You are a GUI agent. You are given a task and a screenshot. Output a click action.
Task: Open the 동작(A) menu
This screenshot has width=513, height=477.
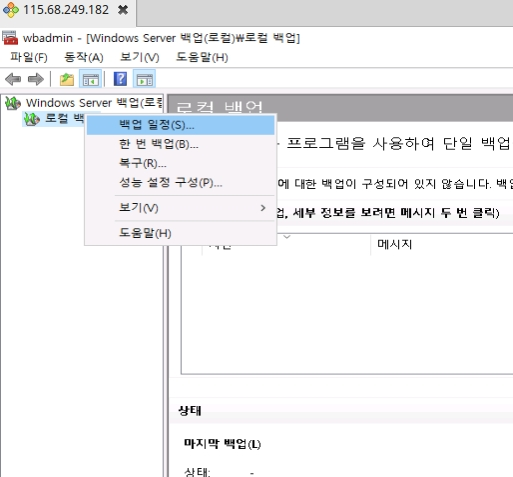(84, 57)
